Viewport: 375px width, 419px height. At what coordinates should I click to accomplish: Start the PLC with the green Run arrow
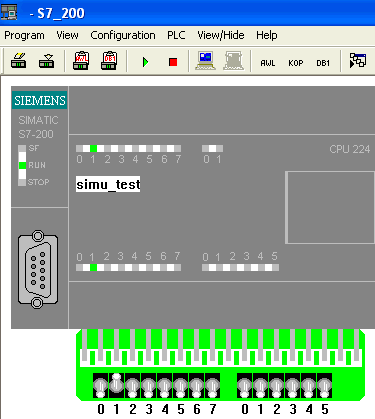(145, 62)
